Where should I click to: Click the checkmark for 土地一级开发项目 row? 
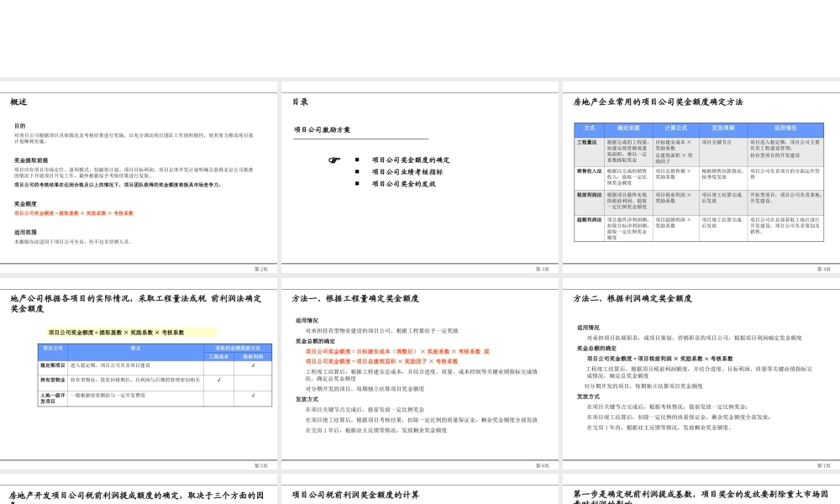[x=253, y=395]
